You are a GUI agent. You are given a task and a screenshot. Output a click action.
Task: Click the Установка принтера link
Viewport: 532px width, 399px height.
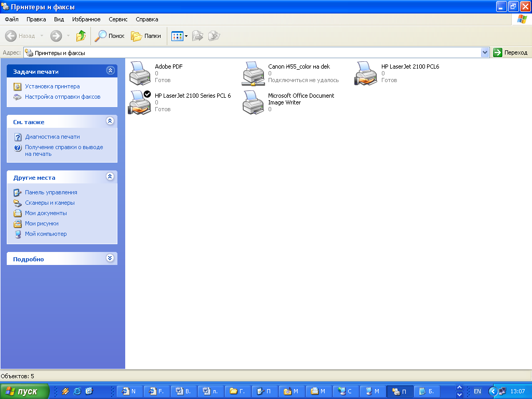[52, 87]
